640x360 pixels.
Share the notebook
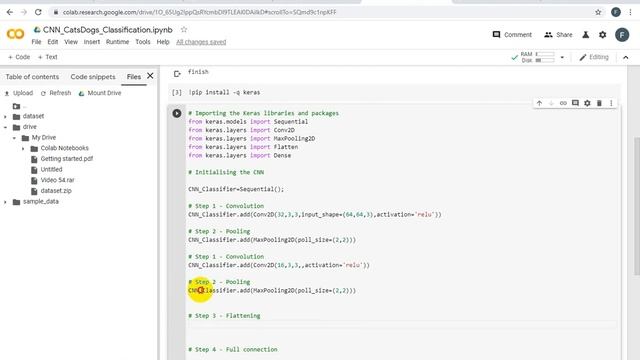coord(558,35)
